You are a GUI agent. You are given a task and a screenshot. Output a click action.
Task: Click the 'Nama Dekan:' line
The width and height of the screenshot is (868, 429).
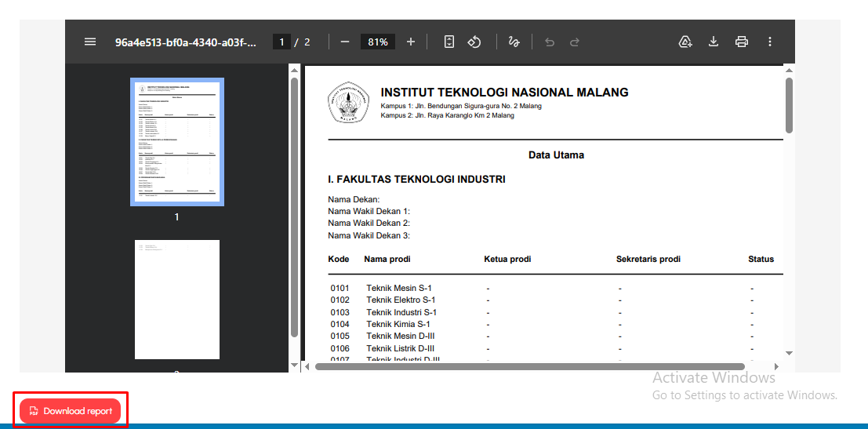coord(353,199)
